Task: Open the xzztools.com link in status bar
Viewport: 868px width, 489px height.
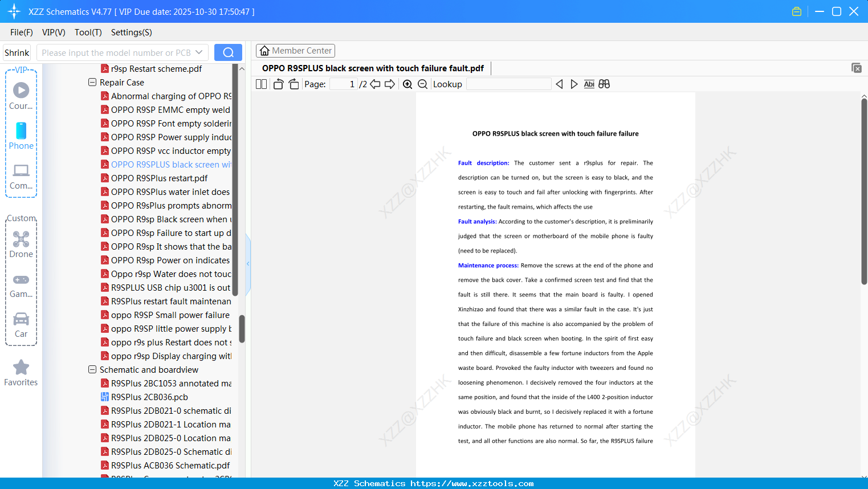Action: (x=472, y=483)
